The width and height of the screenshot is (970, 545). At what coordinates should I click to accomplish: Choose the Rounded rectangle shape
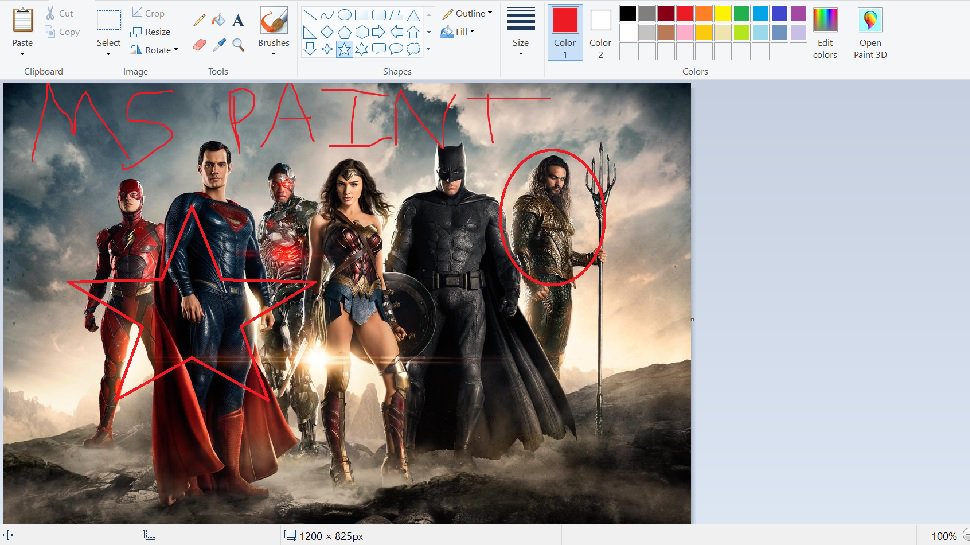tap(379, 15)
